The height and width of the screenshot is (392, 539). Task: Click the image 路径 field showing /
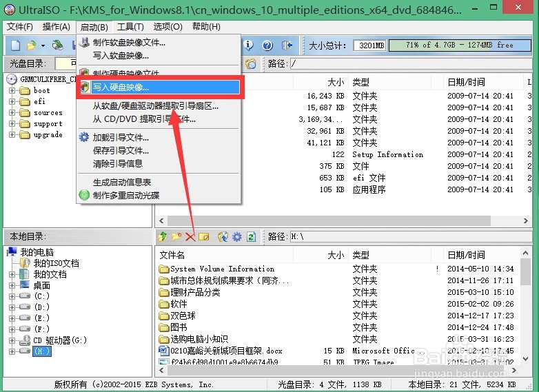[x=411, y=63]
